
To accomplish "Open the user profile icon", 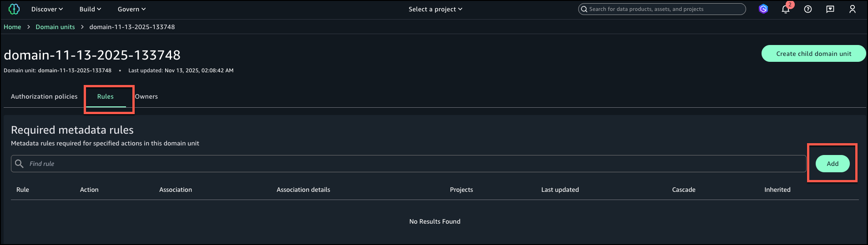I will [853, 9].
